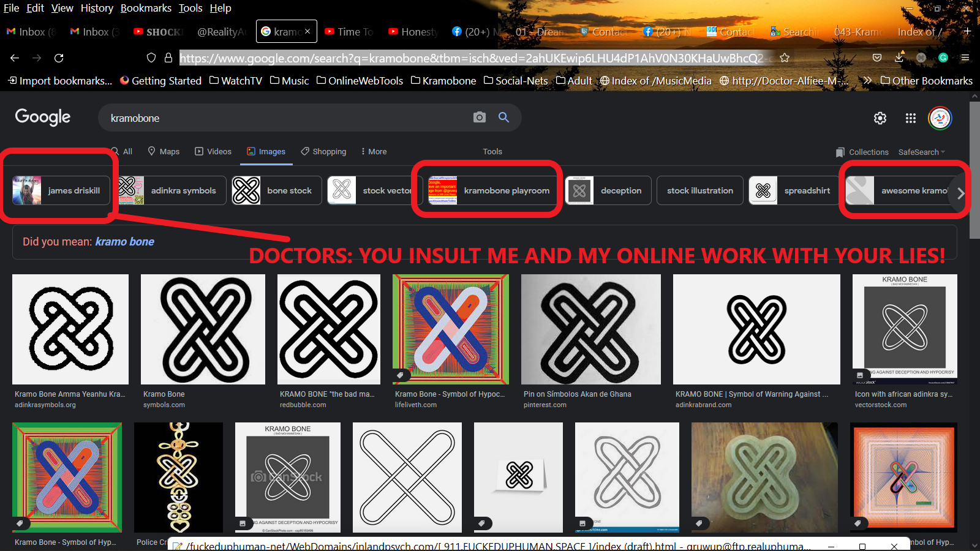Open the vectorstock.com adinkra icon image
Screen dimensions: 980x551
905,329
